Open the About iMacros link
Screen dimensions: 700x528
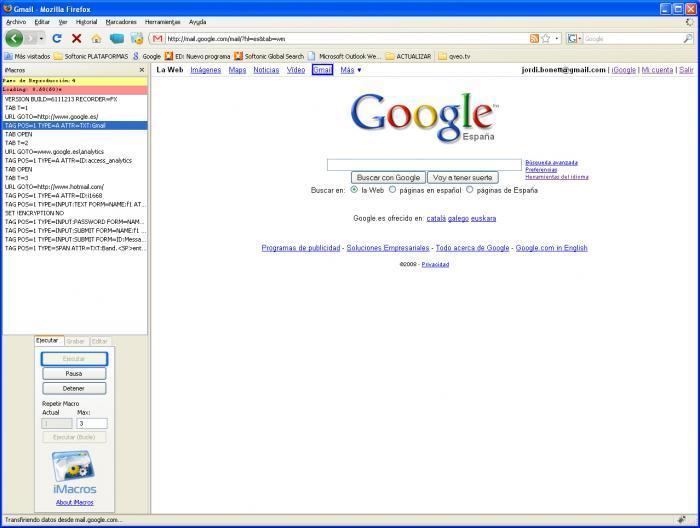coord(75,503)
